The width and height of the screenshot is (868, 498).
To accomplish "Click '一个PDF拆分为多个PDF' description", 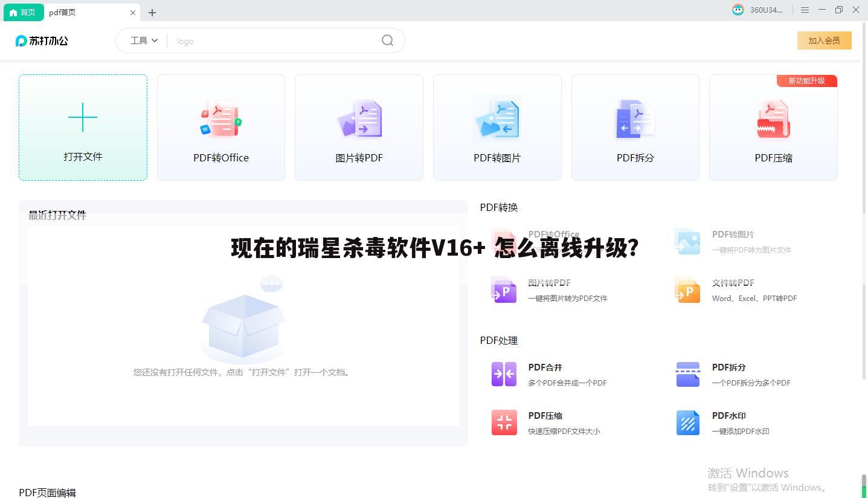I will click(x=751, y=383).
